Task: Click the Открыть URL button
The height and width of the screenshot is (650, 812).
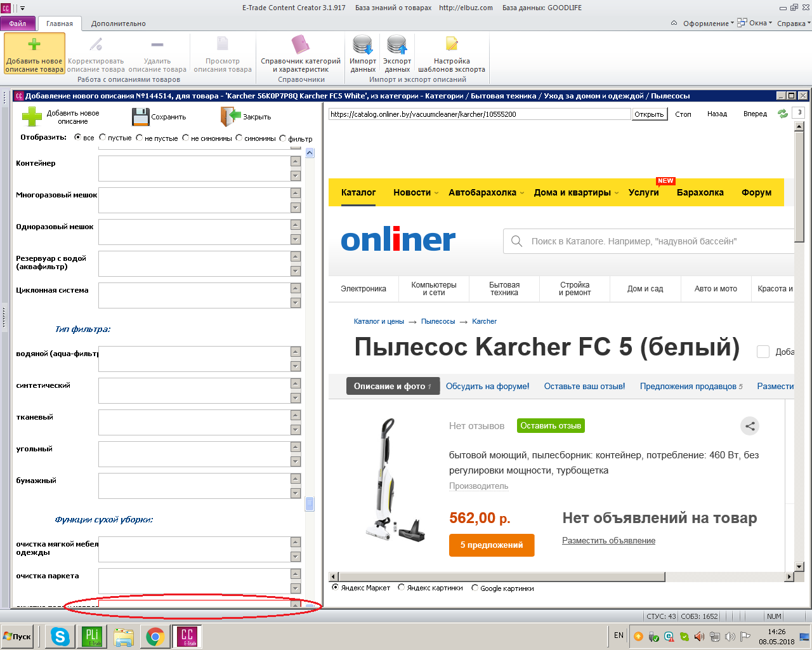Action: click(x=649, y=114)
